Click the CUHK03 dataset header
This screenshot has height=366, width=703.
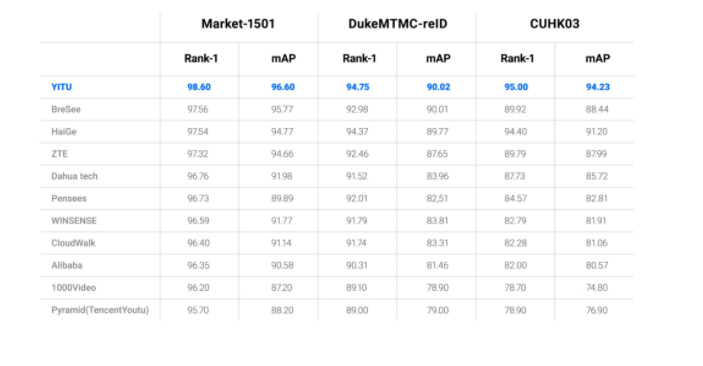(555, 24)
